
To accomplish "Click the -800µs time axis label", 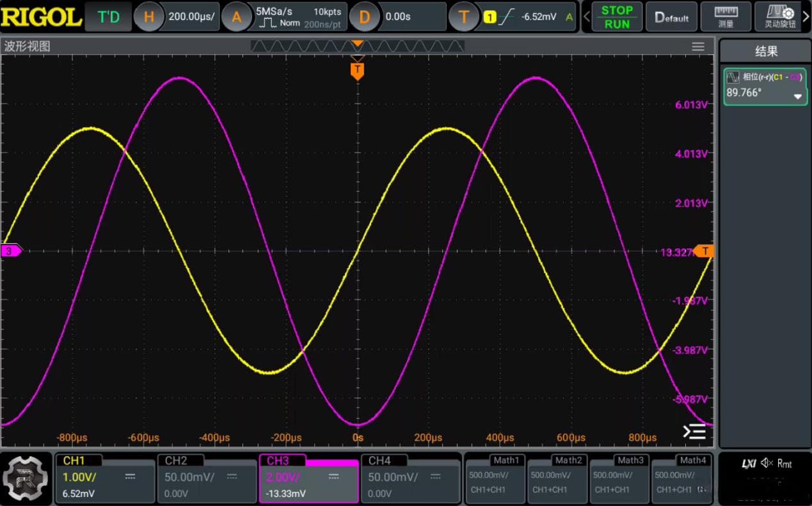I will 72,438.
